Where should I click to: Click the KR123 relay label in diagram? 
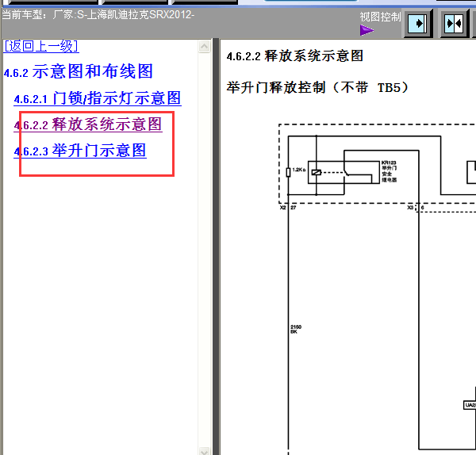point(390,171)
